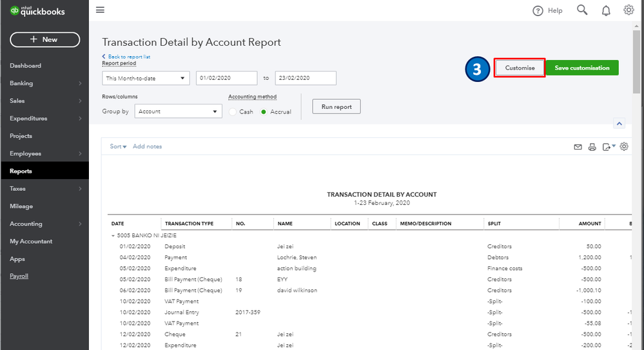Screen dimensions: 644x350
Task: Open the report period dropdown
Action: click(146, 78)
